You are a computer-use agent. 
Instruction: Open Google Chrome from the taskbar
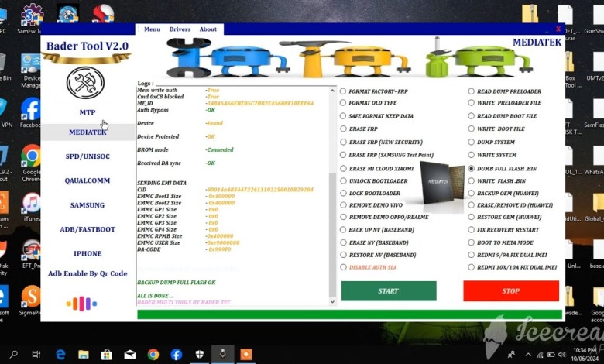[x=153, y=354]
